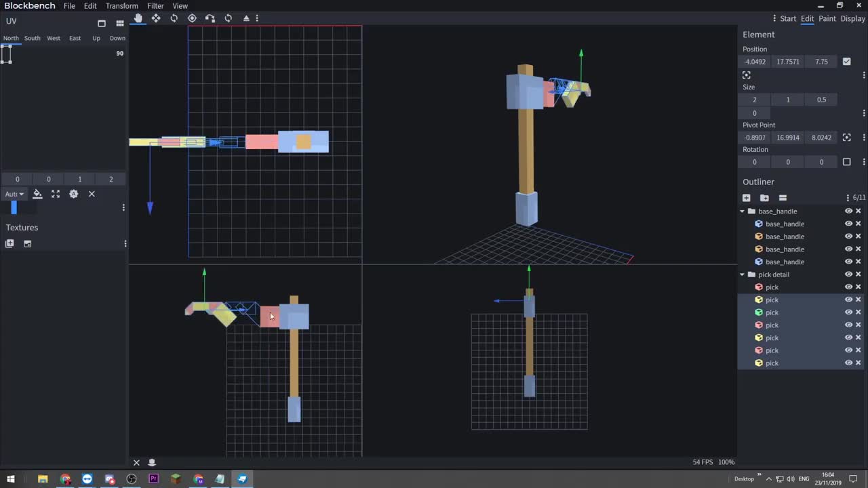Click the Windows Start button
This screenshot has height=488, width=868.
[x=11, y=479]
